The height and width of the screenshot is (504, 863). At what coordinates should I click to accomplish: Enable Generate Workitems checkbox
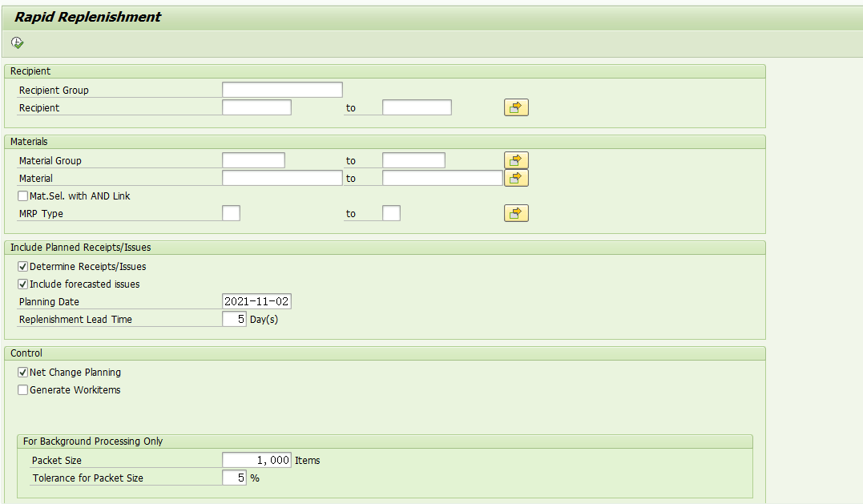(23, 389)
